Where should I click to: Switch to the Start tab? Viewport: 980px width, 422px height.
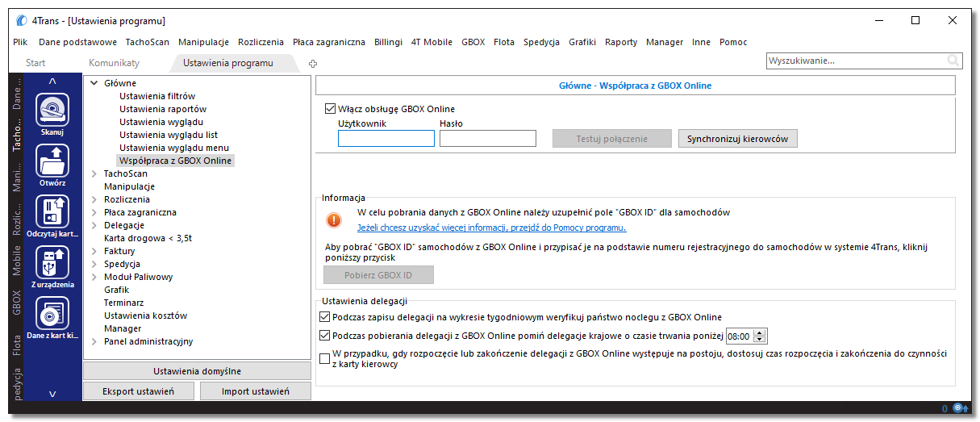35,63
